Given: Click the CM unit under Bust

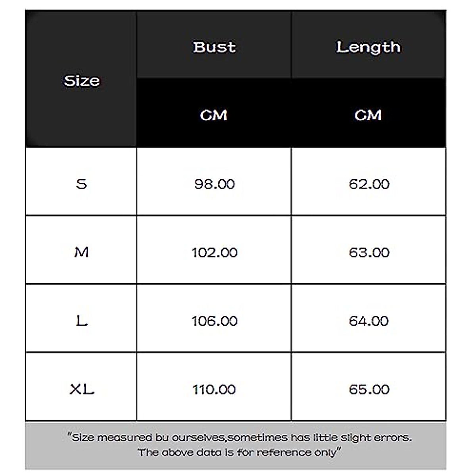Looking at the screenshot, I should tap(214, 115).
